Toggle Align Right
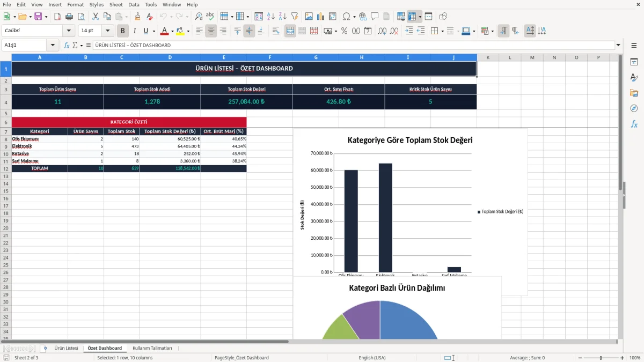The width and height of the screenshot is (644, 362). [x=223, y=31]
